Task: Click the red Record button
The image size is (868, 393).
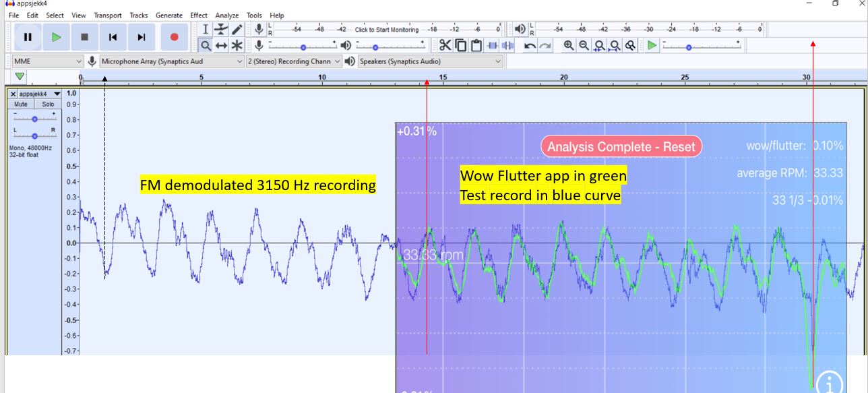Action: coord(174,37)
